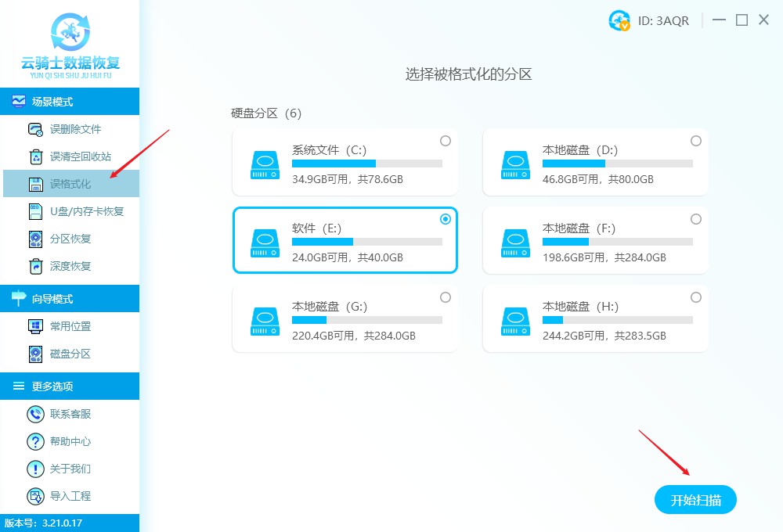Select radio button for 软件 (E:)
Viewport: 783px width, 532px height.
tap(446, 219)
